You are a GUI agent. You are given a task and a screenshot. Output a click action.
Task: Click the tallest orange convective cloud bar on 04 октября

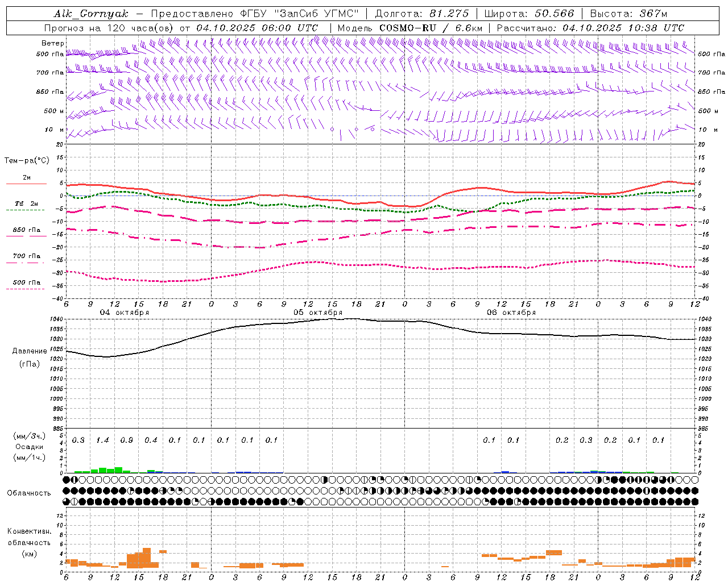147,558
